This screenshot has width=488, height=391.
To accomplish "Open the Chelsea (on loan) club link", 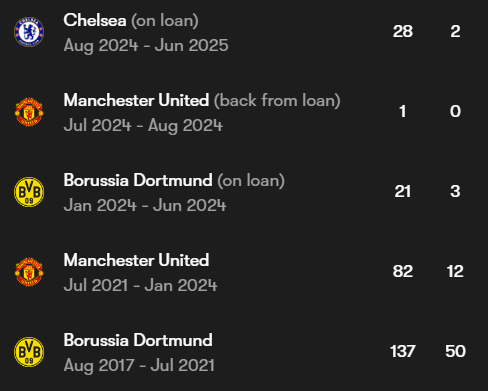I will (131, 21).
